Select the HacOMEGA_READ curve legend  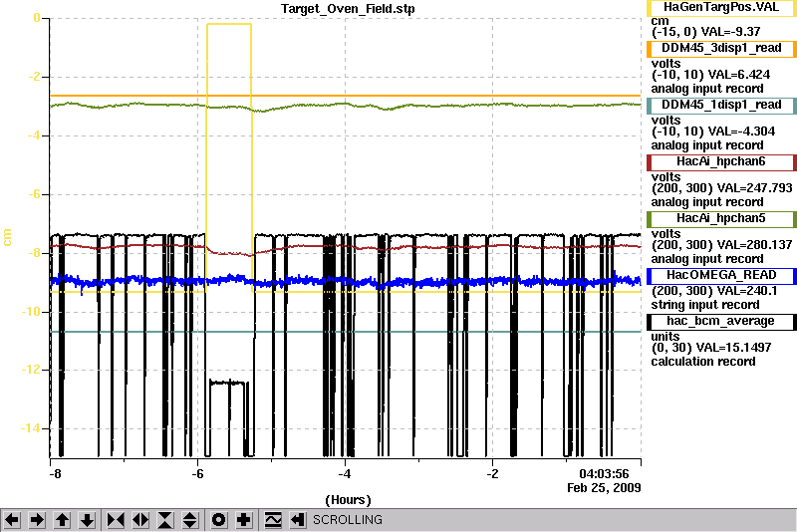click(721, 275)
